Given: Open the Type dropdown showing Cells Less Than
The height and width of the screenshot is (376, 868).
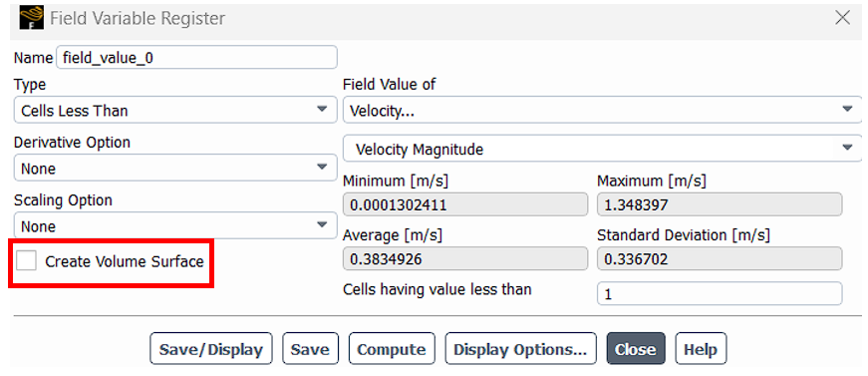Looking at the screenshot, I should (x=175, y=110).
